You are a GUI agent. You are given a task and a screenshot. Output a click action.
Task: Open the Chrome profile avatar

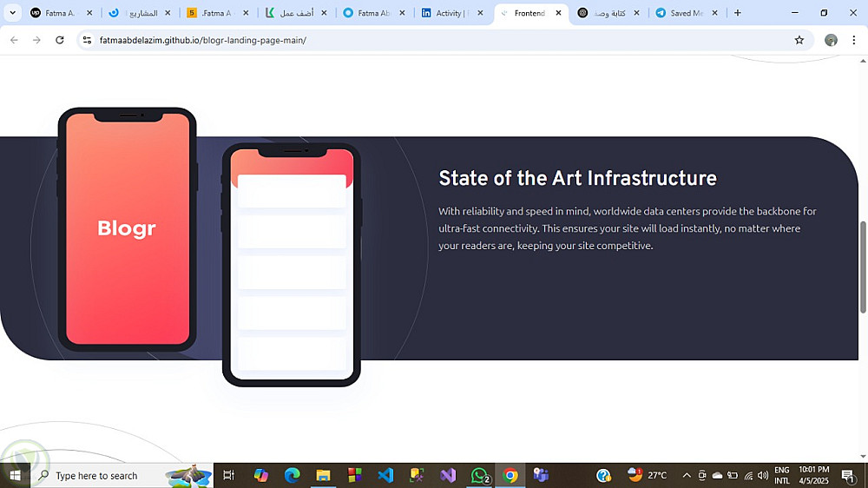click(831, 40)
